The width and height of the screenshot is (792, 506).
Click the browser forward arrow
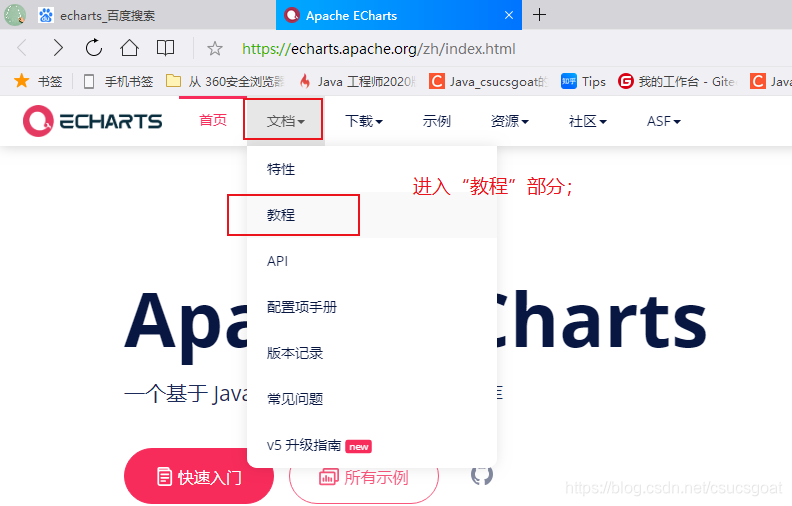coord(58,48)
